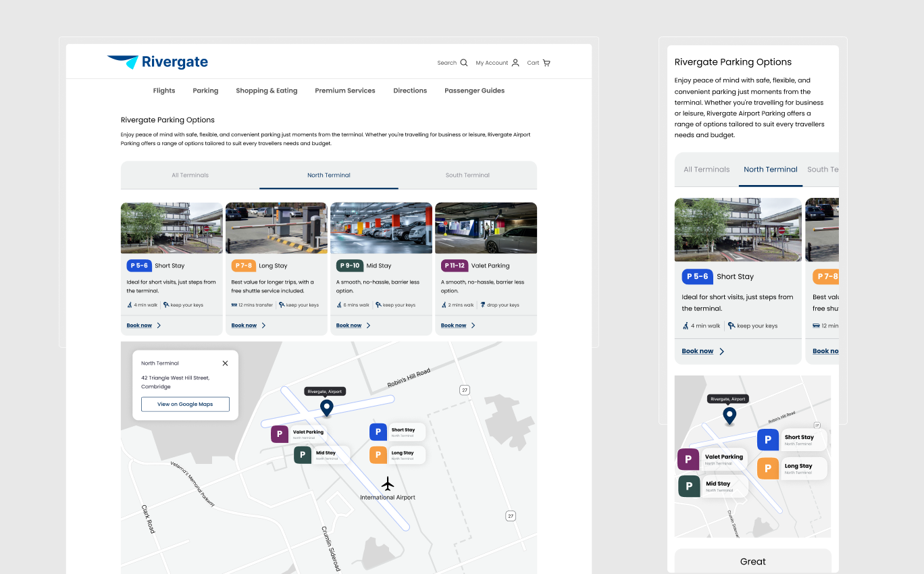Viewport: 924px width, 574px height.
Task: Click desktop Rivergate Parking Options heading
Action: click(168, 120)
